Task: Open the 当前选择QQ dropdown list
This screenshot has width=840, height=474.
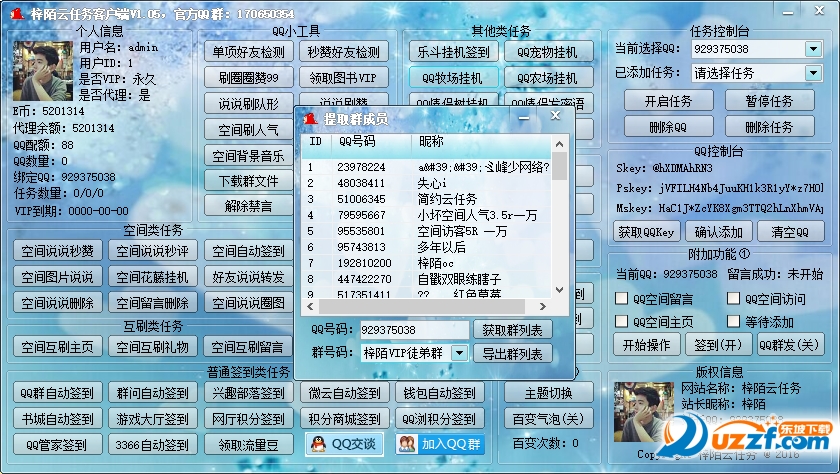Action: tap(812, 49)
